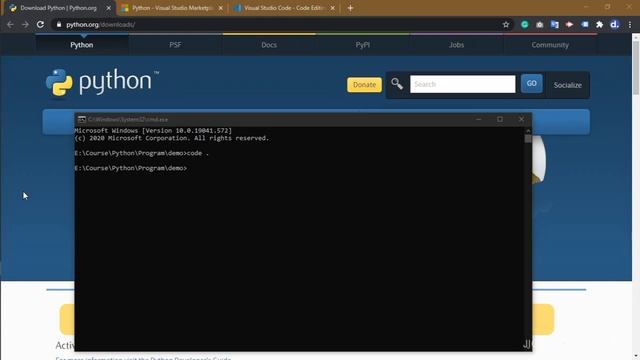Click the python logo on the page
Screen dimensions: 640x360
(102, 83)
